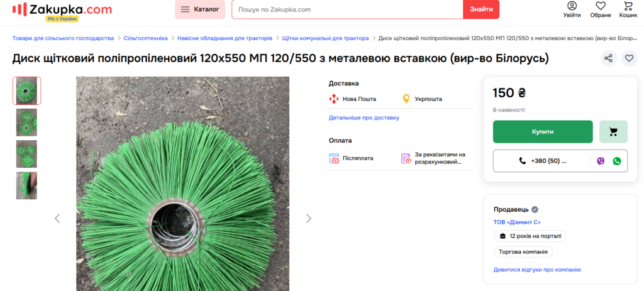
Task: Click the Післяплата label text
Action: pos(358,158)
